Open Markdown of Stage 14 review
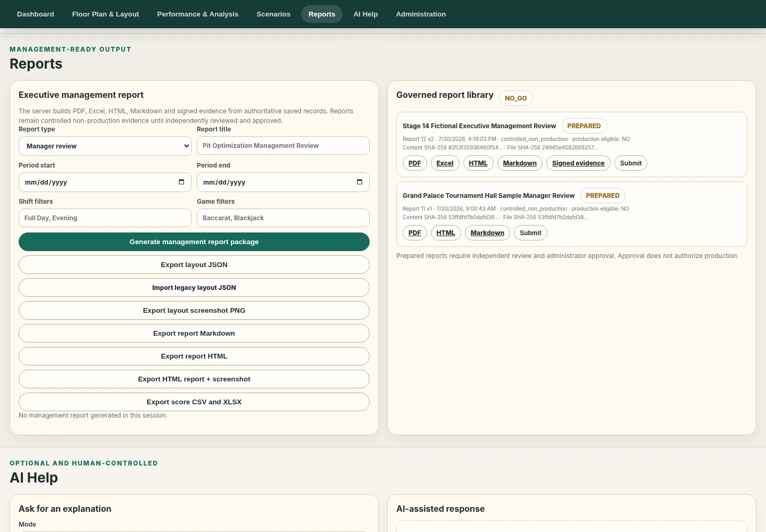Screen dimensions: 766x532 click(x=520, y=163)
